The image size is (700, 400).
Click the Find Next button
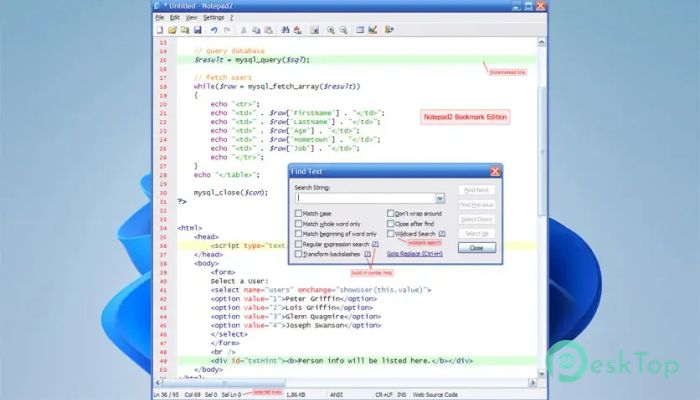[477, 190]
